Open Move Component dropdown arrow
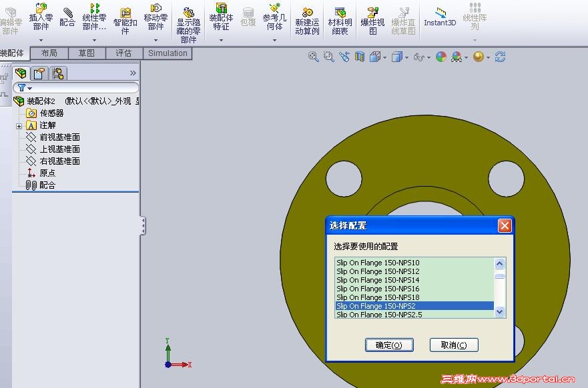Screen dimensions: 588x388 [156, 40]
